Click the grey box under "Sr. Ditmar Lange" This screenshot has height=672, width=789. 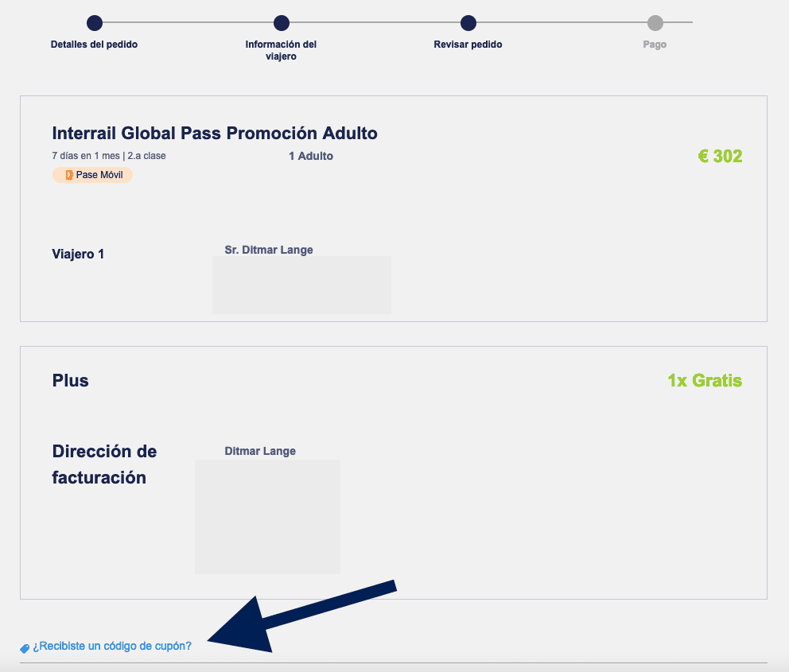pyautogui.click(x=301, y=285)
